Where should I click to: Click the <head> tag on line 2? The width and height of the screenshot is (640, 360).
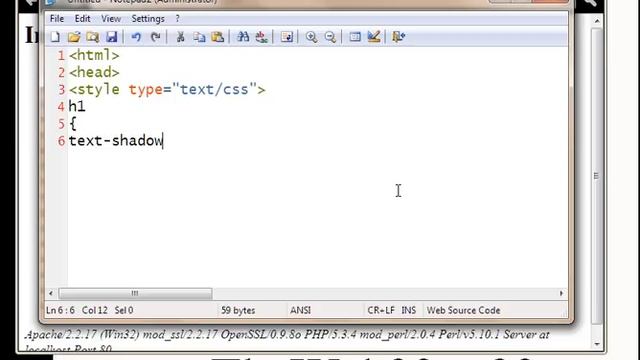point(94,72)
